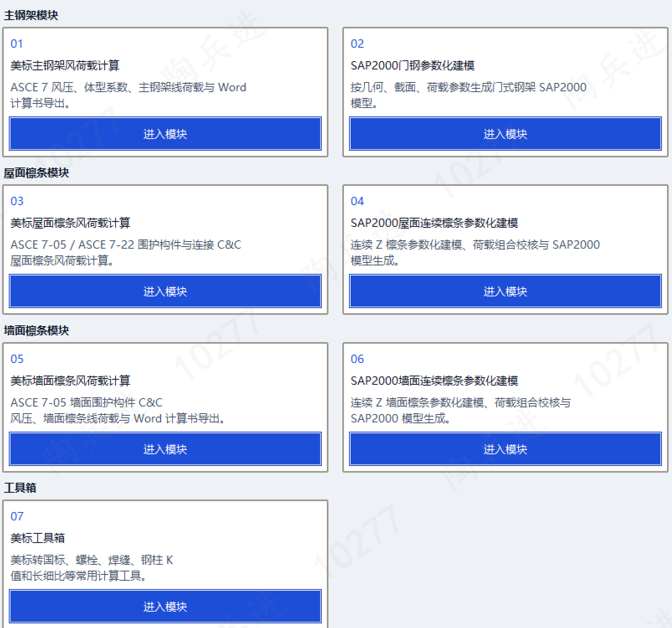Click the number label 03
Viewport: 672px width, 628px height.
click(x=17, y=201)
